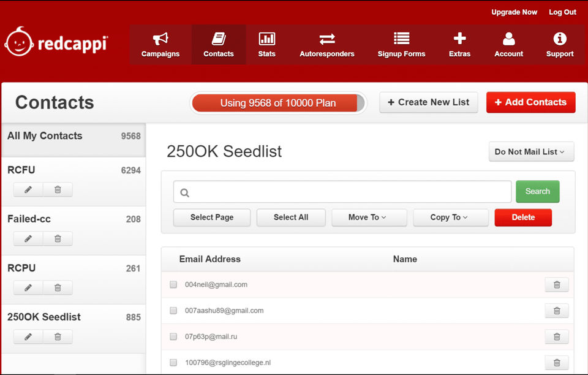Click the 07p63p@mail.ru email text
Screen dimensions: 588x375
211,336
